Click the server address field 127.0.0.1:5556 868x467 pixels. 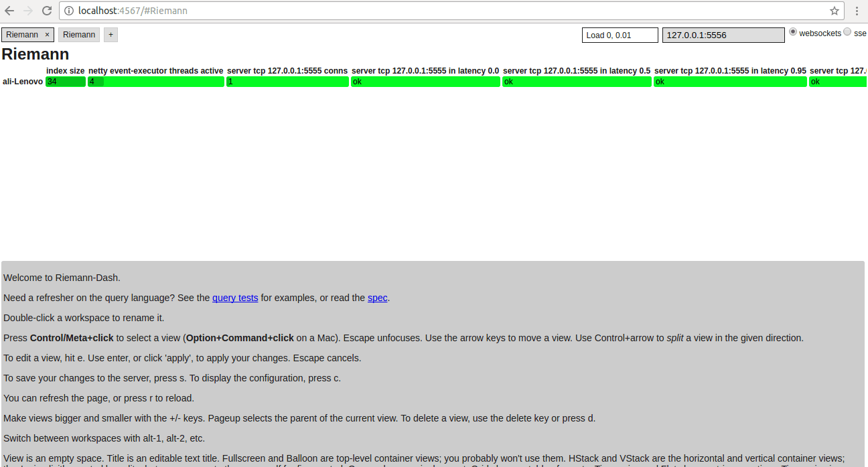(x=723, y=35)
